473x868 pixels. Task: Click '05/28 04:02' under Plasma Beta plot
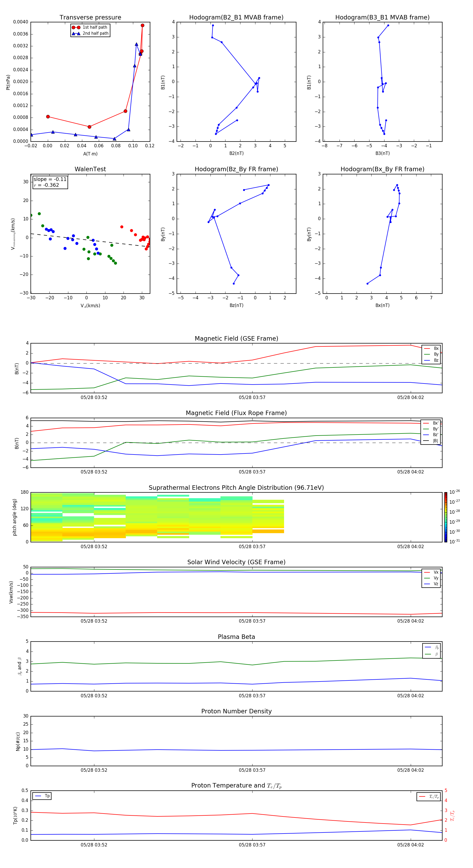(x=410, y=696)
